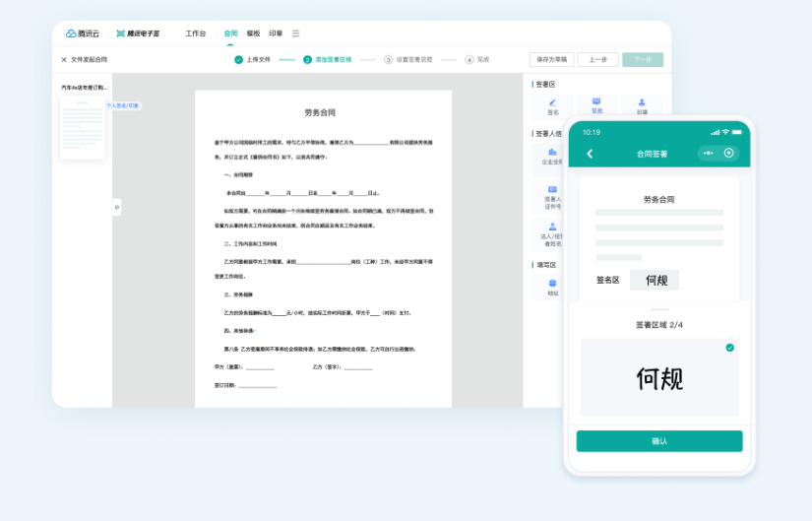Tap the three-dot more menu on the phone

click(x=708, y=154)
